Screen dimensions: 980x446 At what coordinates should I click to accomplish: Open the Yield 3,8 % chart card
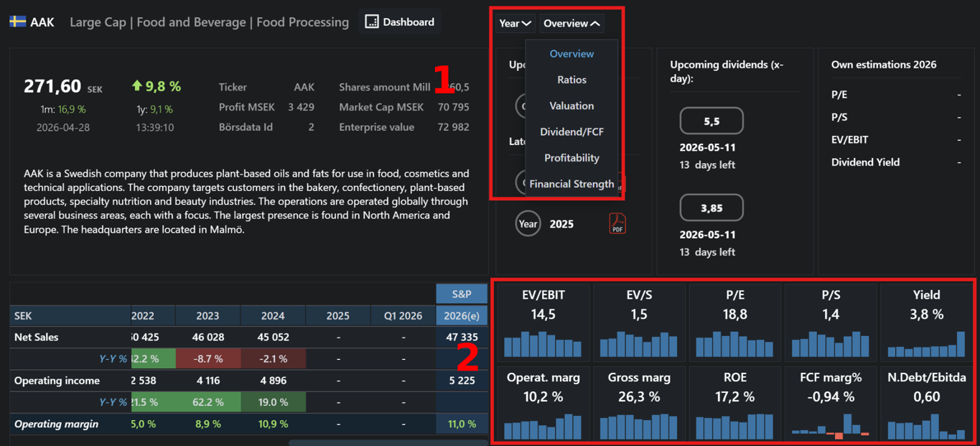click(927, 322)
